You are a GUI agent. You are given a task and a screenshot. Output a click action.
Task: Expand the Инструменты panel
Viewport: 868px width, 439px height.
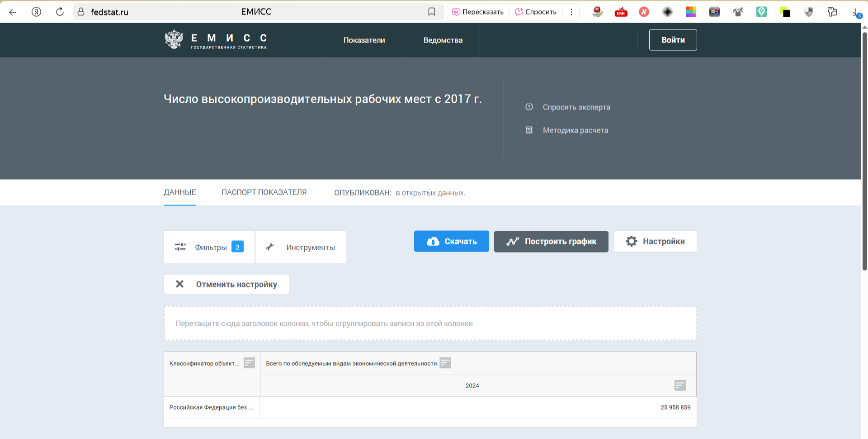pos(301,247)
